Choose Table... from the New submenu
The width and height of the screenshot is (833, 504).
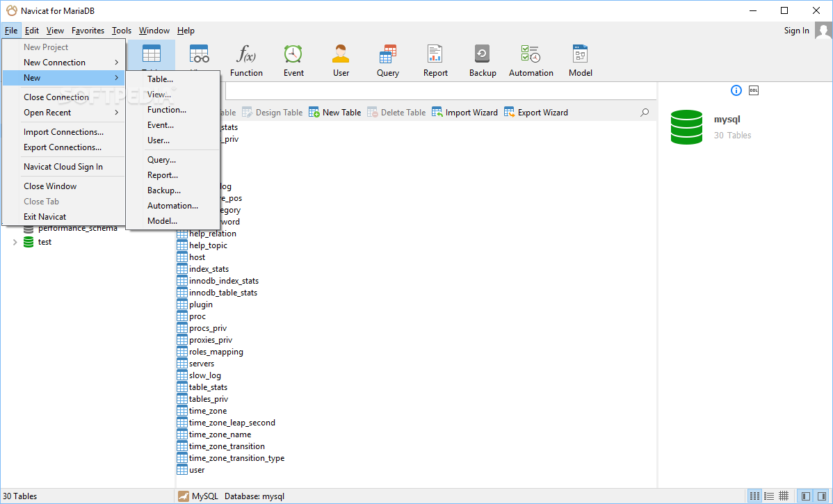173,79
